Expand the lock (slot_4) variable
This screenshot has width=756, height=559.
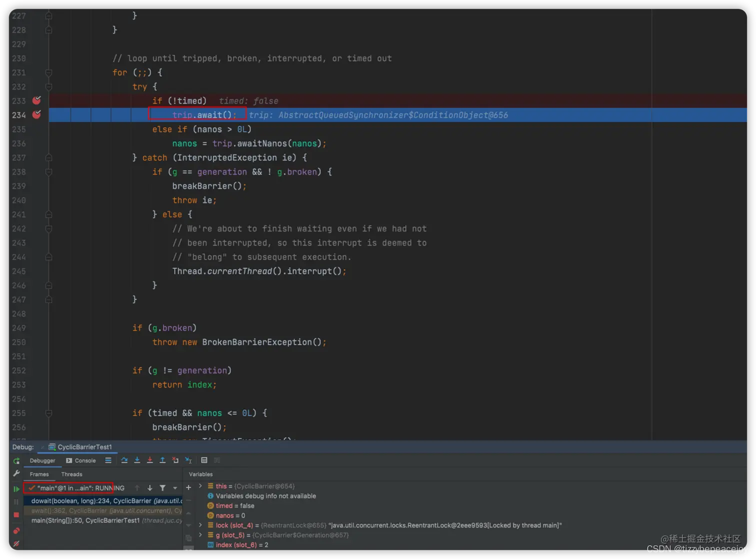pyautogui.click(x=200, y=525)
